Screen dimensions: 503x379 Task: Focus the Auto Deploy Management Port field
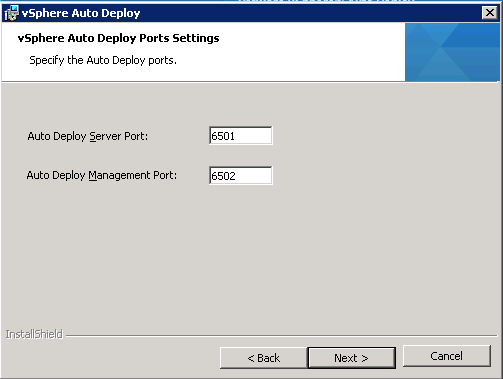241,175
